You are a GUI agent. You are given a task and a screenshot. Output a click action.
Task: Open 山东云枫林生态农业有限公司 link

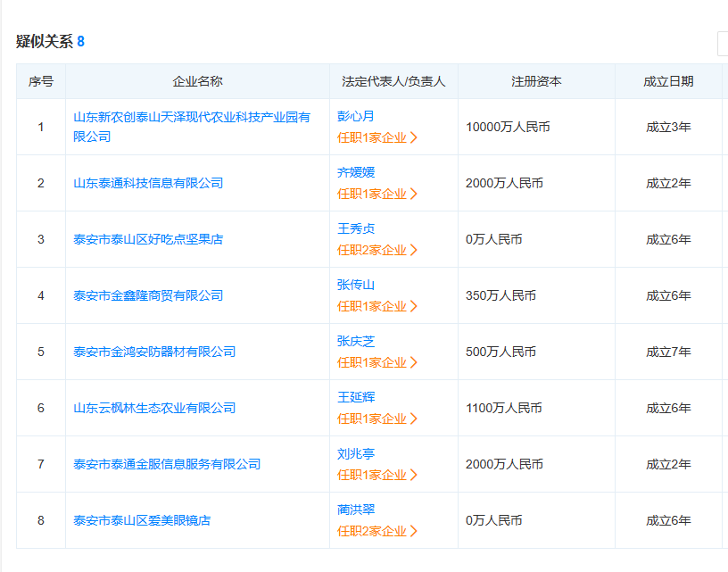[154, 408]
